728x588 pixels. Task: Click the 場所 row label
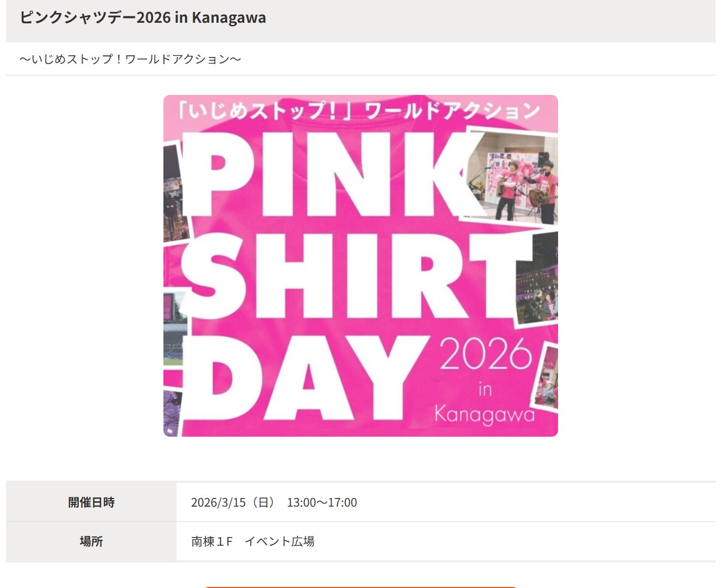point(91,541)
